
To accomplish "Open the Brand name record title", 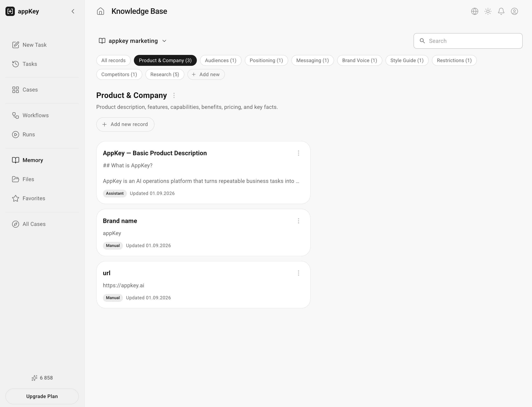I will point(120,221).
